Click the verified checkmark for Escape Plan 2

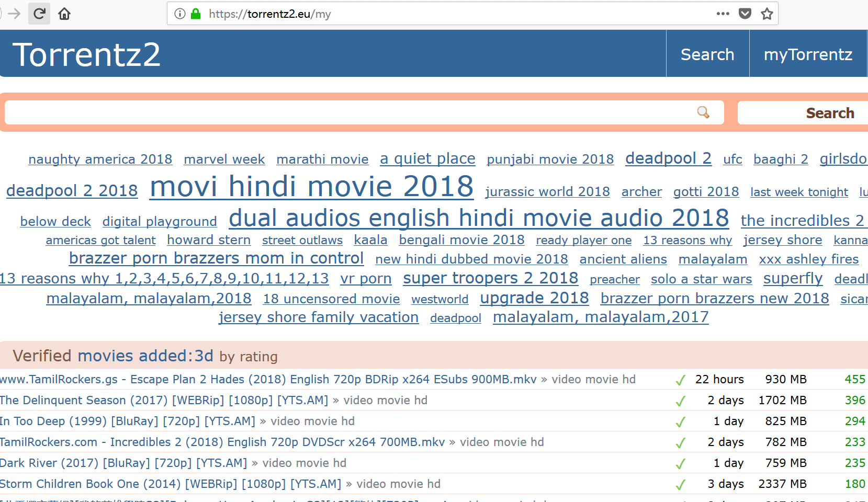click(x=680, y=380)
